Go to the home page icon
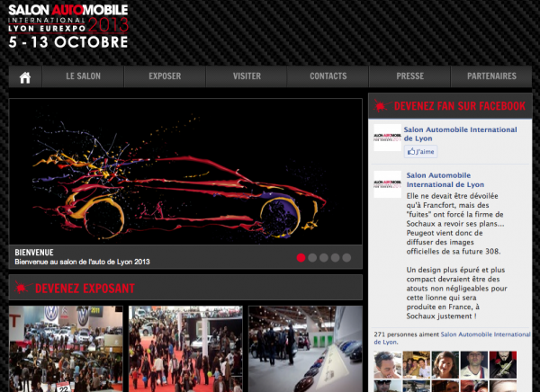The height and width of the screenshot is (392, 540). tap(25, 77)
